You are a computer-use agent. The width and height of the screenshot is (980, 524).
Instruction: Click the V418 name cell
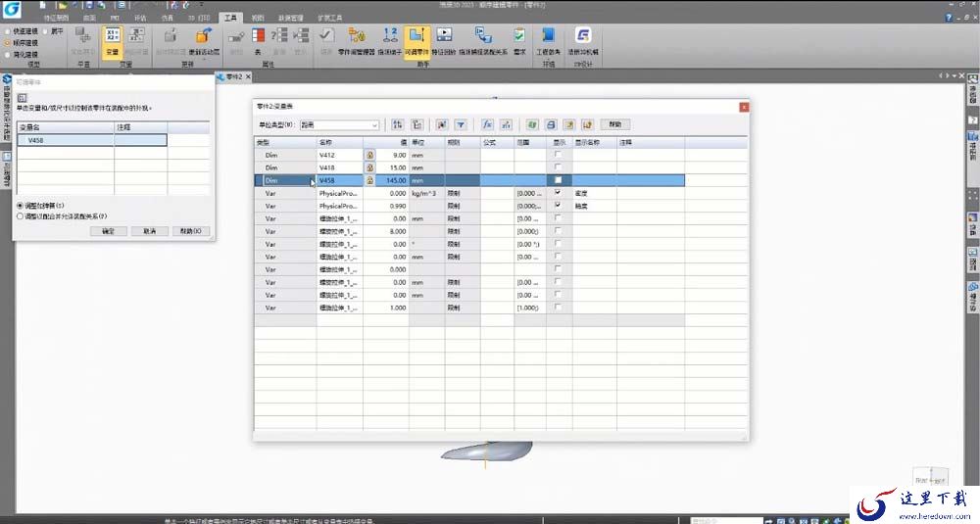click(339, 167)
